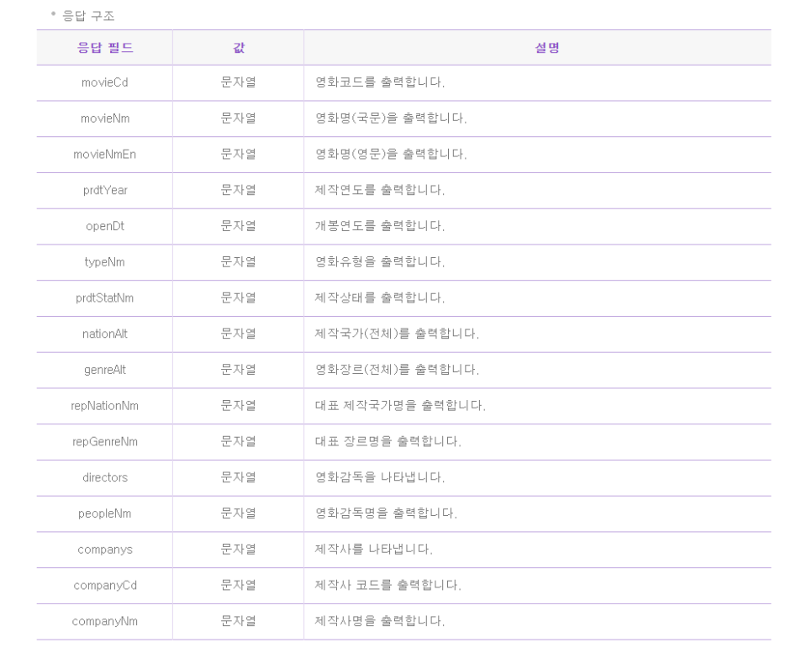Screen dimensions: 812x658
Task: Click '문자열' value in companys row
Action: click(x=238, y=550)
